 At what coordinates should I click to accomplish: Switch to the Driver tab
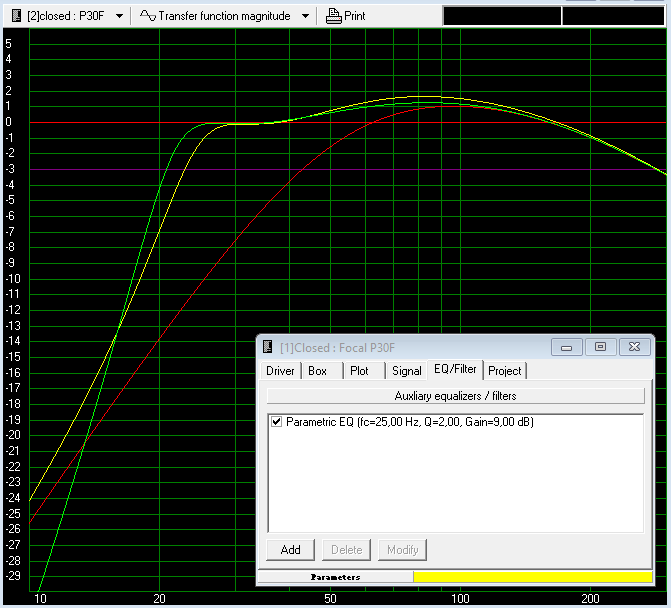[280, 371]
